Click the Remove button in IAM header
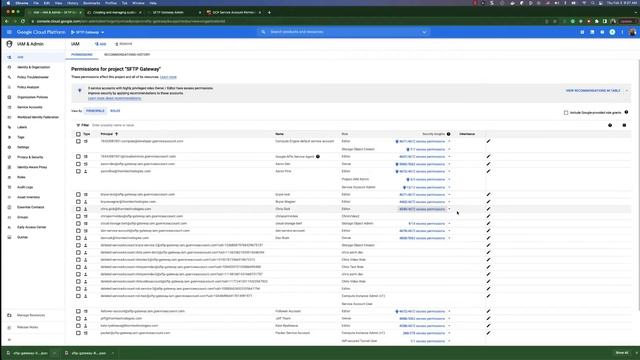This screenshot has width=640, height=360. (123, 44)
